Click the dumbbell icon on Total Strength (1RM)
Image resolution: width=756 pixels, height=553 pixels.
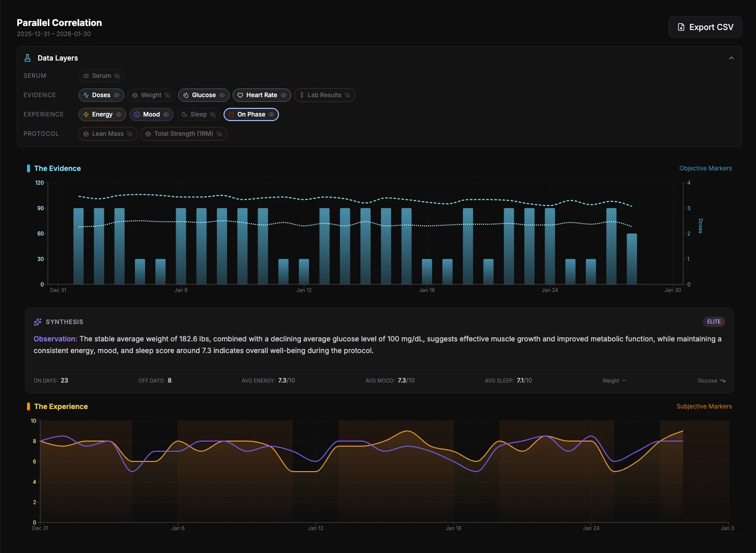point(148,134)
